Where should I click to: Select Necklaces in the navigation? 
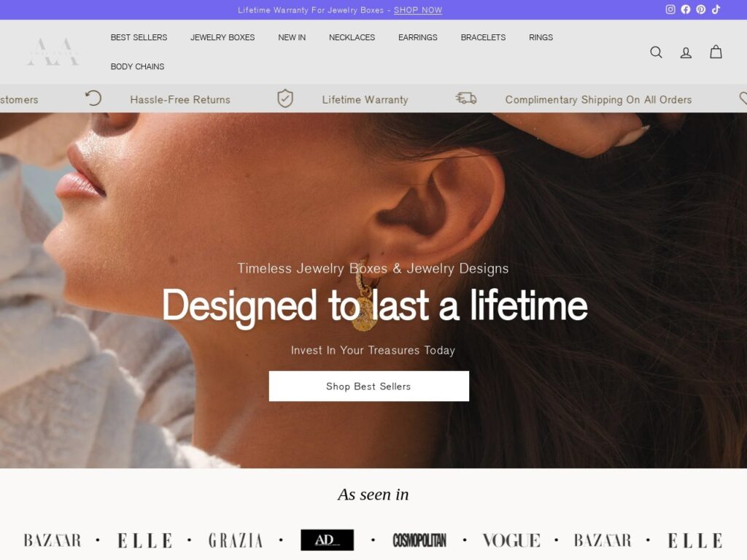(x=352, y=37)
